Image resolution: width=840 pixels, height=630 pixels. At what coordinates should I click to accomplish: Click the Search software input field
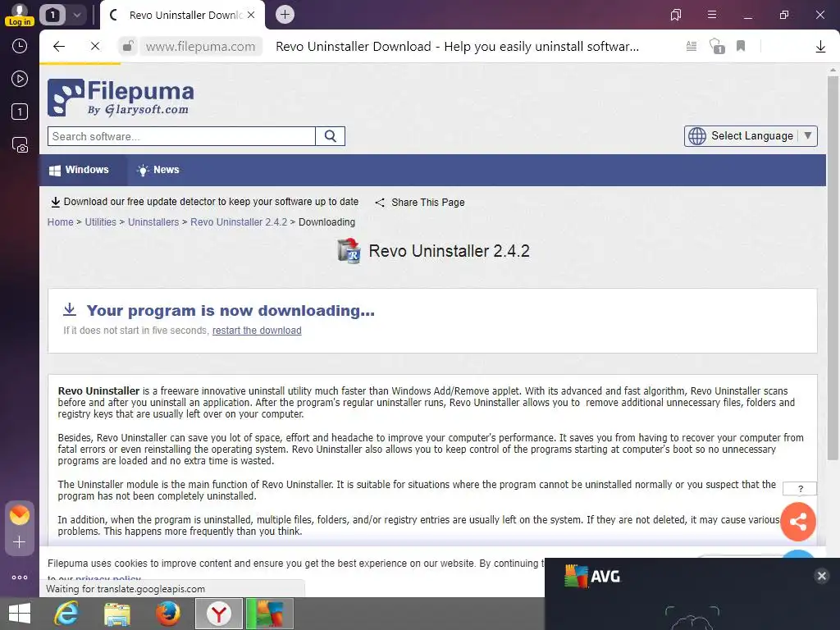click(181, 136)
